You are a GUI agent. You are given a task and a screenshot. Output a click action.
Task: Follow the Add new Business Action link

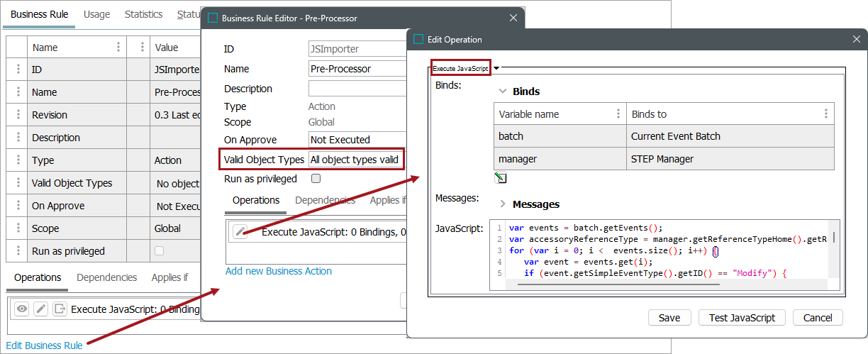coord(279,271)
